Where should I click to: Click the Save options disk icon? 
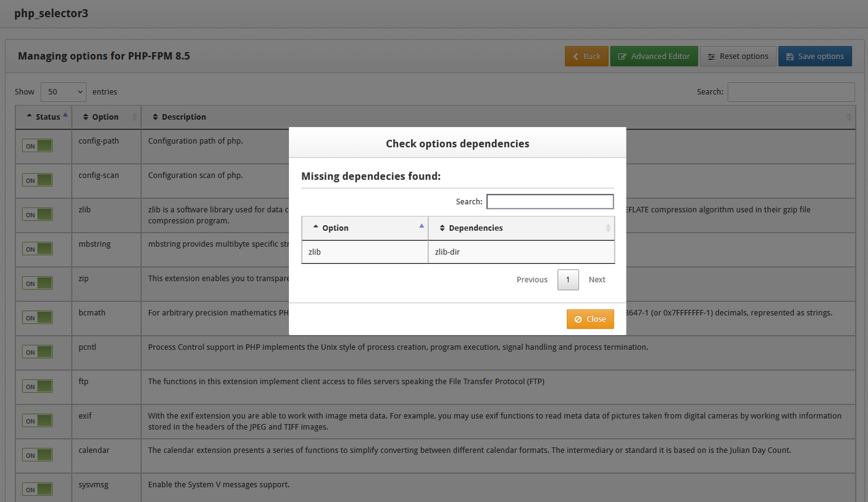pos(789,56)
